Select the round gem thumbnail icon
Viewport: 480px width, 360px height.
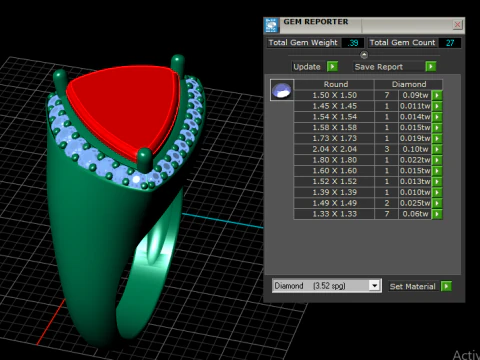click(282, 90)
